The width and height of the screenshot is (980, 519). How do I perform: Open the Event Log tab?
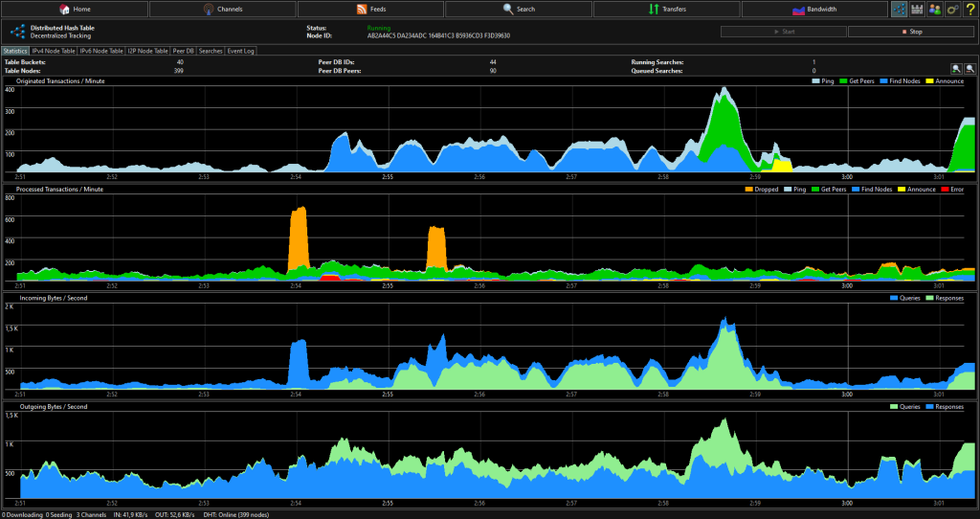(x=240, y=51)
